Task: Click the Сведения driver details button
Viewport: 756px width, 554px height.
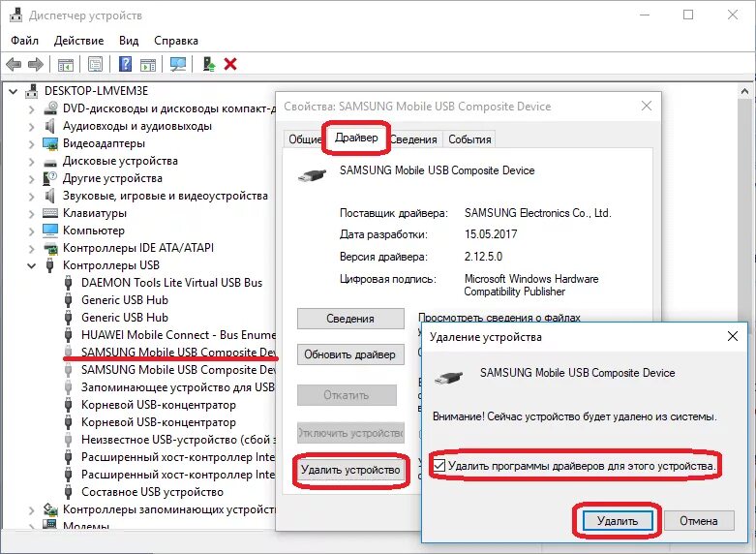Action: [x=350, y=319]
